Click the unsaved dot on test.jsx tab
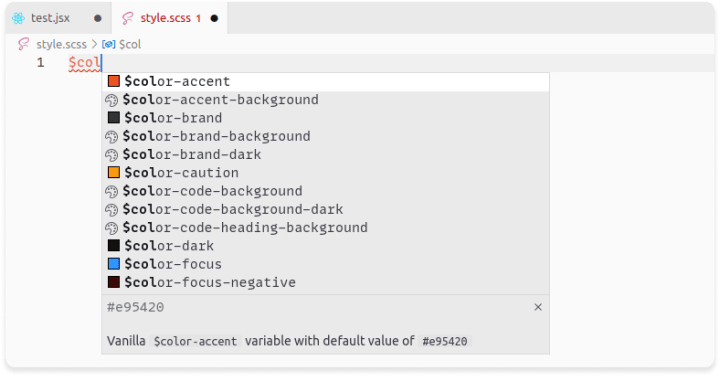 (x=97, y=18)
